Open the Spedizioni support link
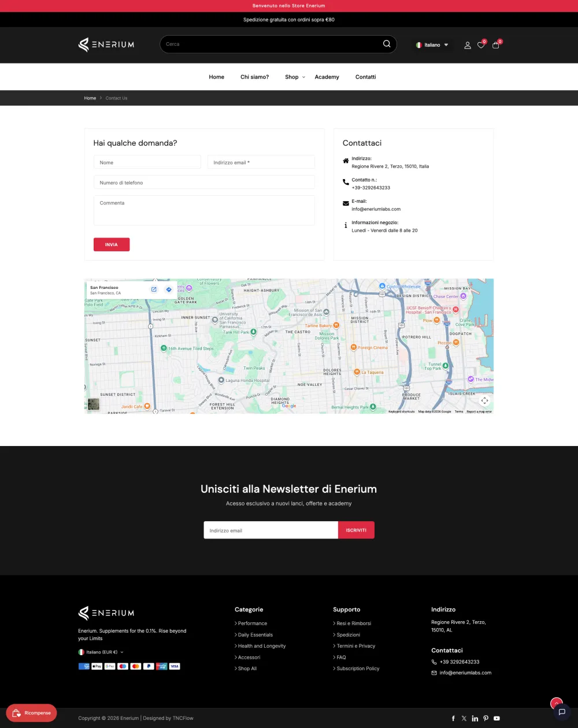Screen dimensions: 578x728 tap(349, 635)
